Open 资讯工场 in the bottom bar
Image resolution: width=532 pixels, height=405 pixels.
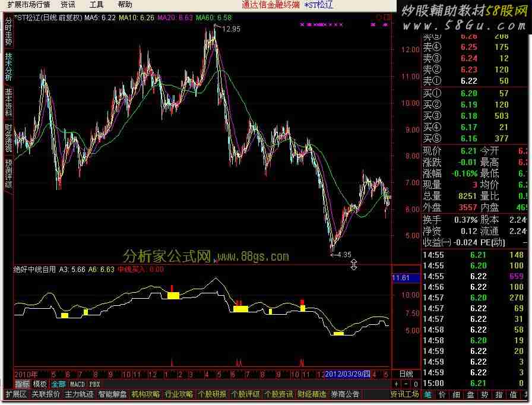point(404,394)
